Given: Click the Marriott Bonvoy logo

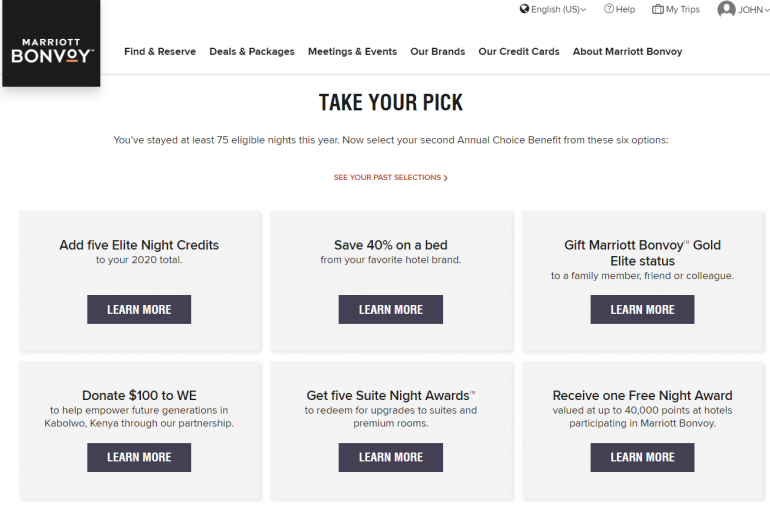Looking at the screenshot, I should coord(52,51).
